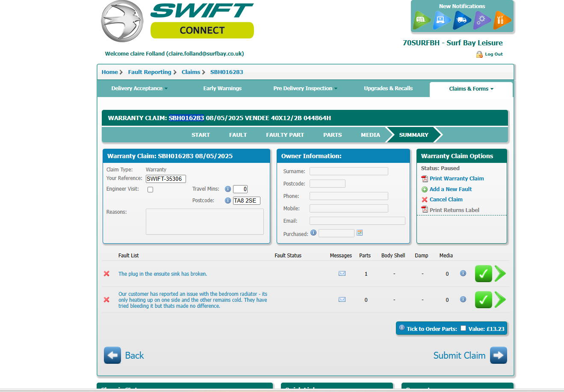Screen dimensions: 564x392
Task: Tick the Engineer Visit checkbox
Action: [151, 189]
